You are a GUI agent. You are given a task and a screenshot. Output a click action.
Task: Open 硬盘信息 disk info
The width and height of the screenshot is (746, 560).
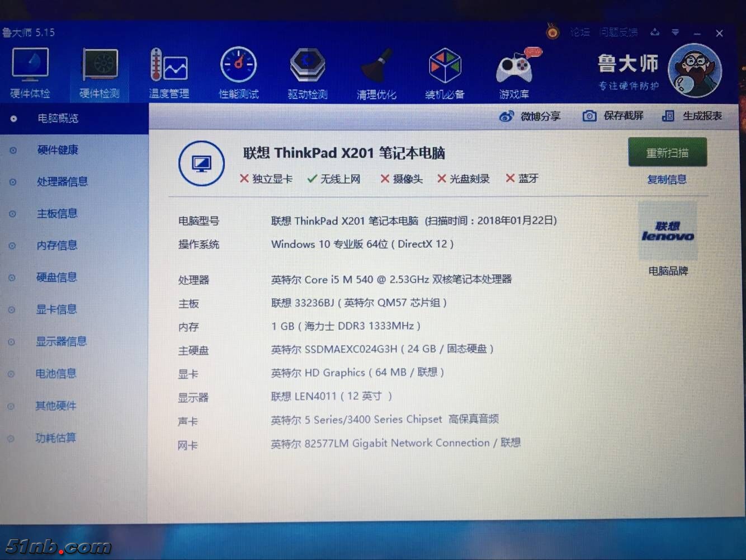56,277
